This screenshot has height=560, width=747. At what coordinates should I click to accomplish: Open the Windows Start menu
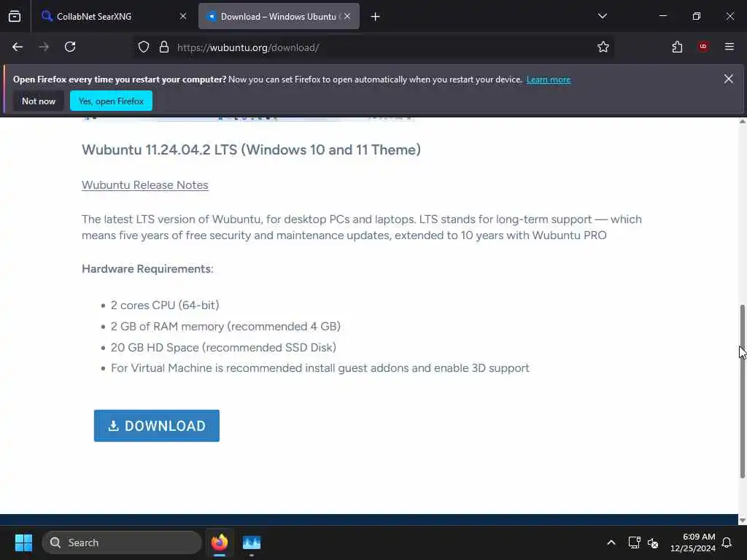point(23,542)
